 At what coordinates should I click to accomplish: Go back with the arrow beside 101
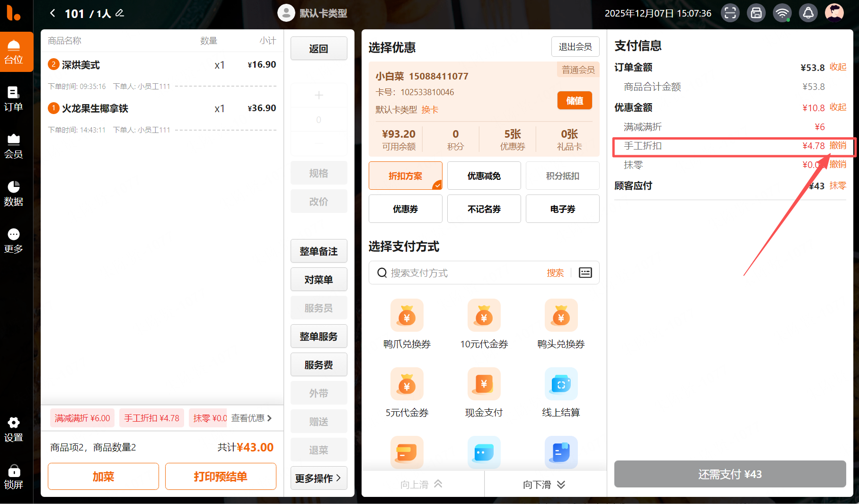53,13
